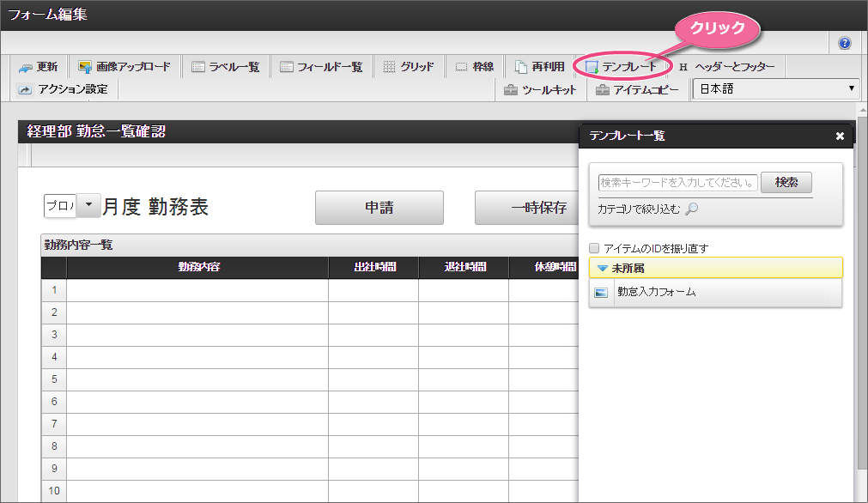Image resolution: width=868 pixels, height=503 pixels.
Task: Click the 検索 search button
Action: point(786,182)
